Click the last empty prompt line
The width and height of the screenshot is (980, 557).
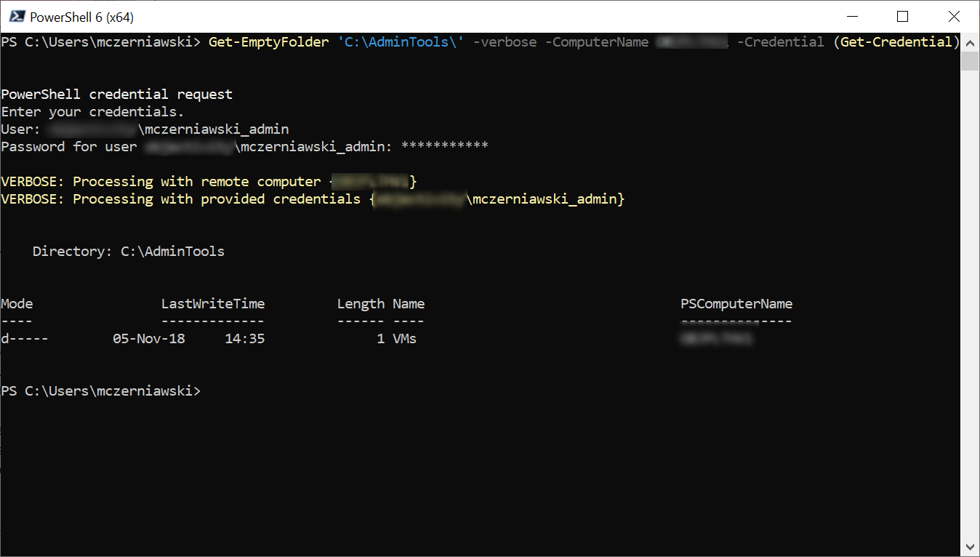(101, 391)
